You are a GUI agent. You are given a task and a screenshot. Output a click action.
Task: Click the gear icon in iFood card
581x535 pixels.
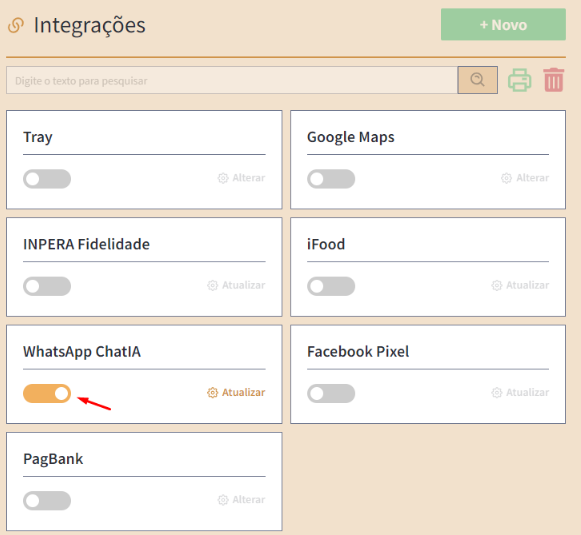click(x=497, y=285)
